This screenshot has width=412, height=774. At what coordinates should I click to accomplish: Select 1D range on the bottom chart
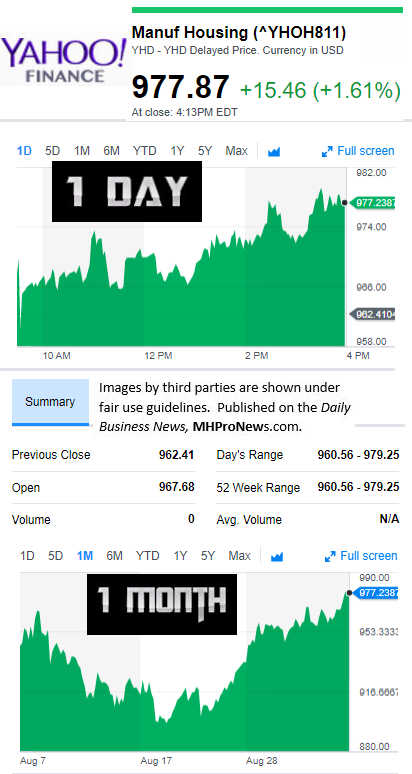27,556
